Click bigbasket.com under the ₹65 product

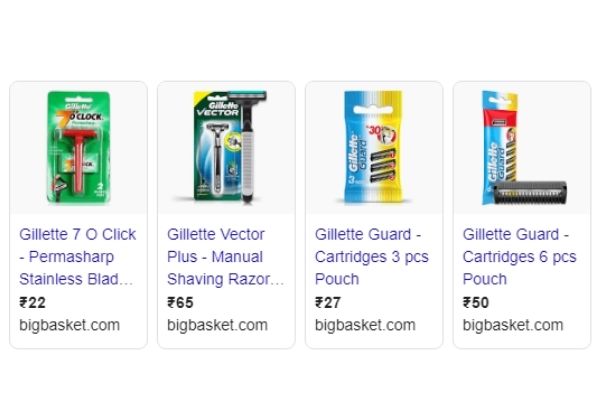tap(217, 325)
